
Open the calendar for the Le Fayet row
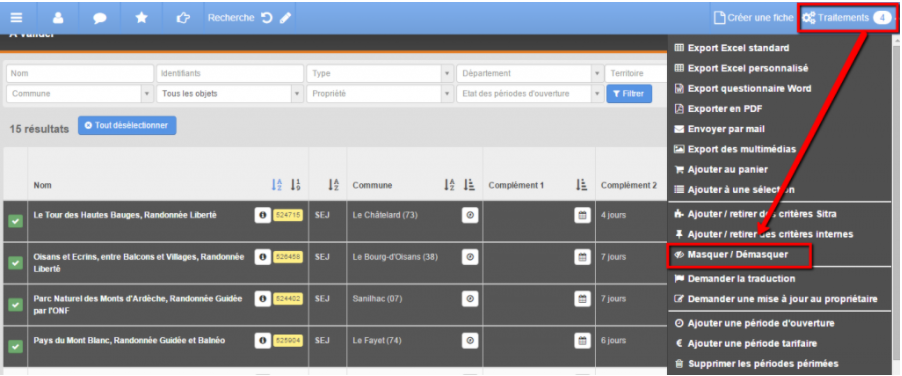tap(582, 341)
